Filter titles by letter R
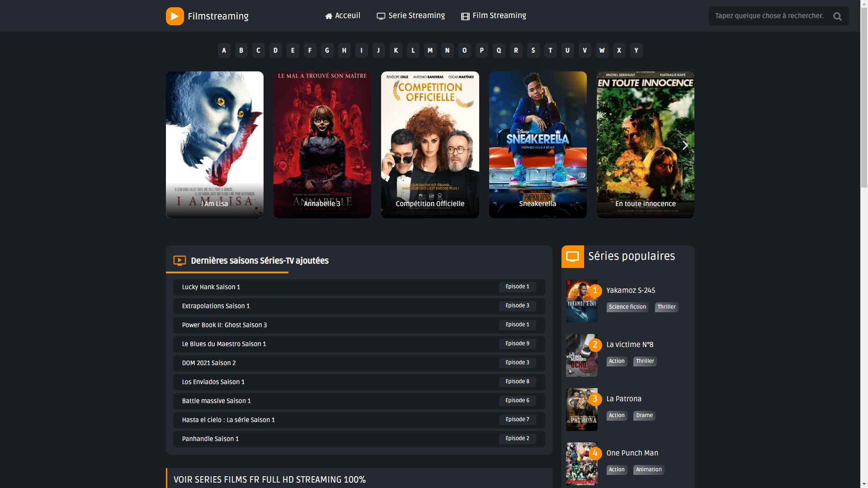 (x=516, y=51)
